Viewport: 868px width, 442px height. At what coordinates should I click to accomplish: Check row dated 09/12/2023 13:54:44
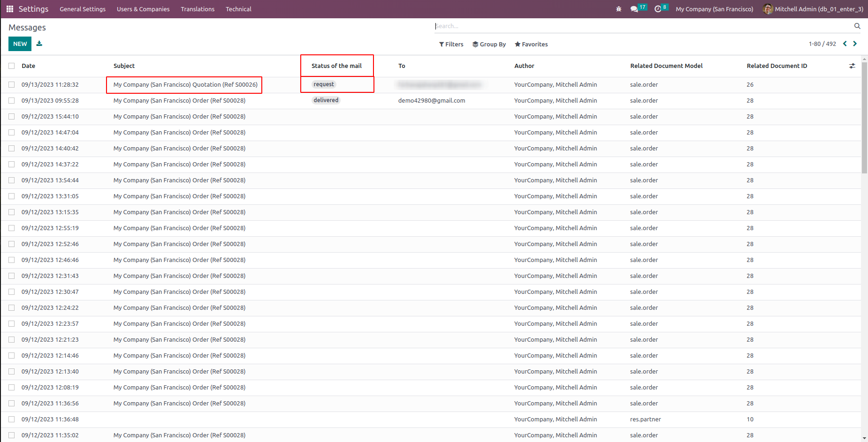12,180
